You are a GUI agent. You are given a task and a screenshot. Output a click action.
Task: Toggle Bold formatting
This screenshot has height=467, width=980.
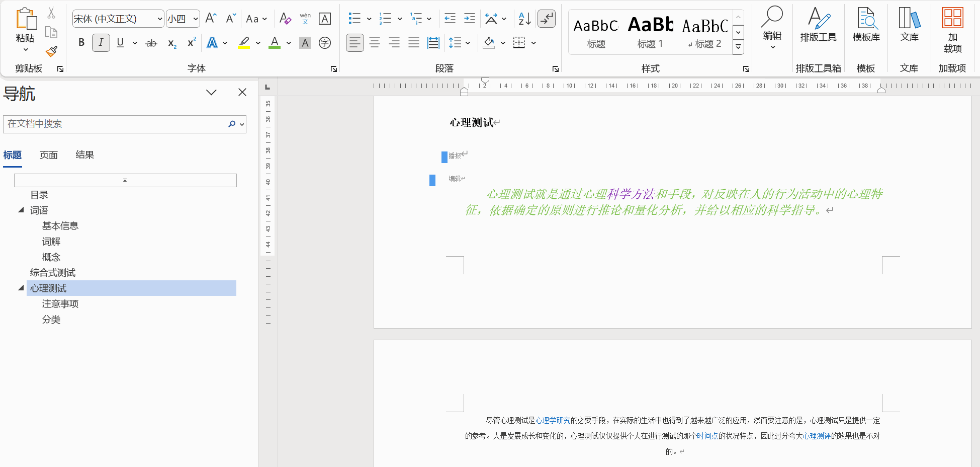(81, 43)
